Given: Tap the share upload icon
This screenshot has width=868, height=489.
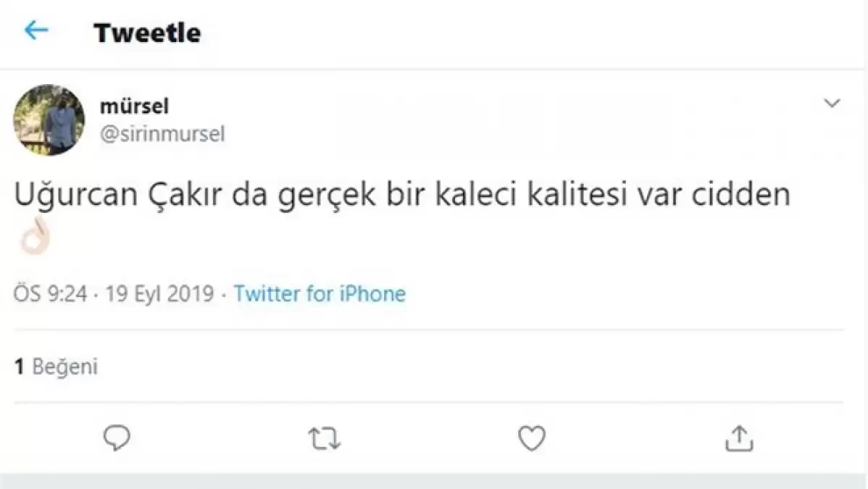Looking at the screenshot, I should [x=738, y=438].
